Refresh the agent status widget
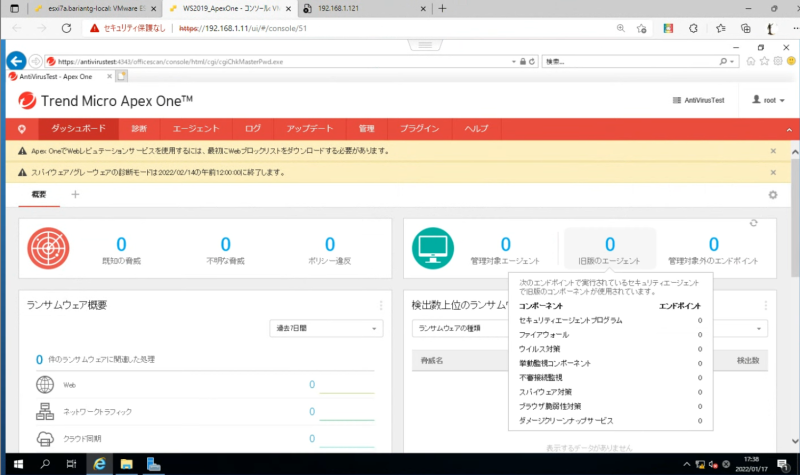The width and height of the screenshot is (800, 475). coord(754,223)
